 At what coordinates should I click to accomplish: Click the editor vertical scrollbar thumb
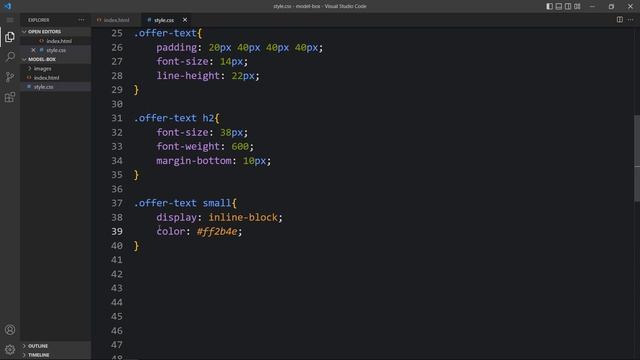[637, 158]
